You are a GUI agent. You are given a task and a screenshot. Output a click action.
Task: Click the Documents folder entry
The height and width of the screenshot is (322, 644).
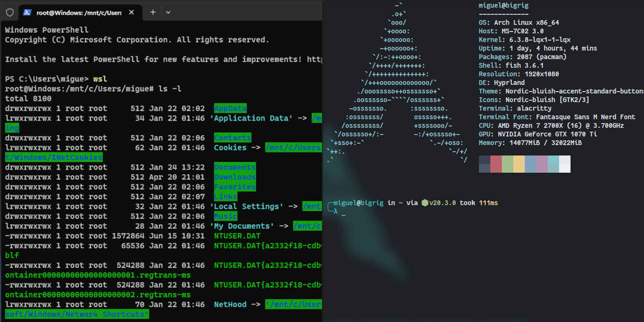pyautogui.click(x=235, y=167)
